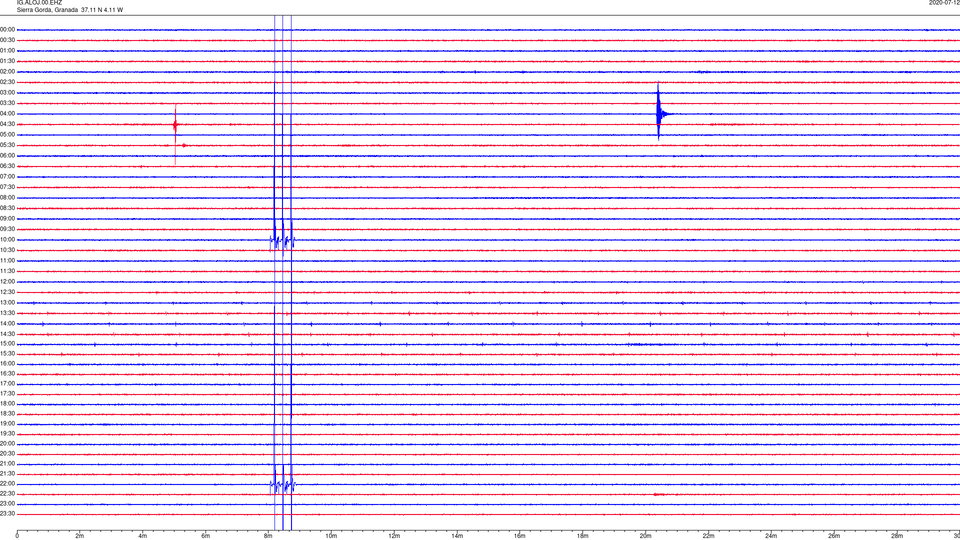Select the 05:00 row label

7,135
